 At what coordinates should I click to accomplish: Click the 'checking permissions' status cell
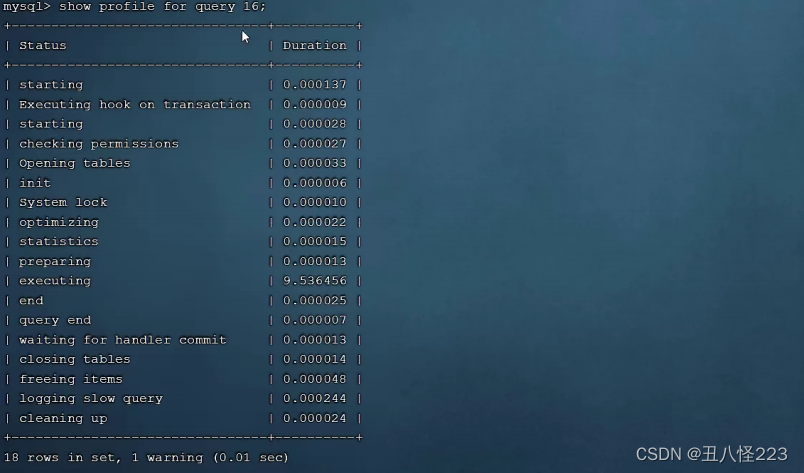pos(99,144)
